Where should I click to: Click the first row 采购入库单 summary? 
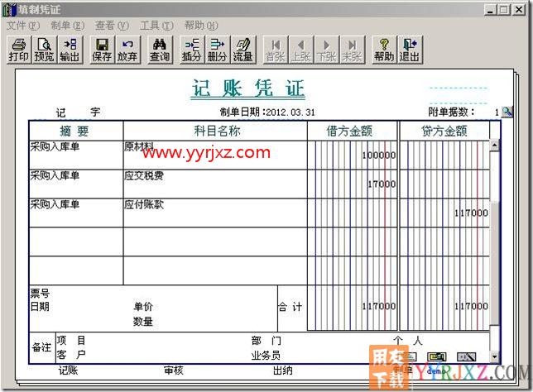click(x=76, y=155)
